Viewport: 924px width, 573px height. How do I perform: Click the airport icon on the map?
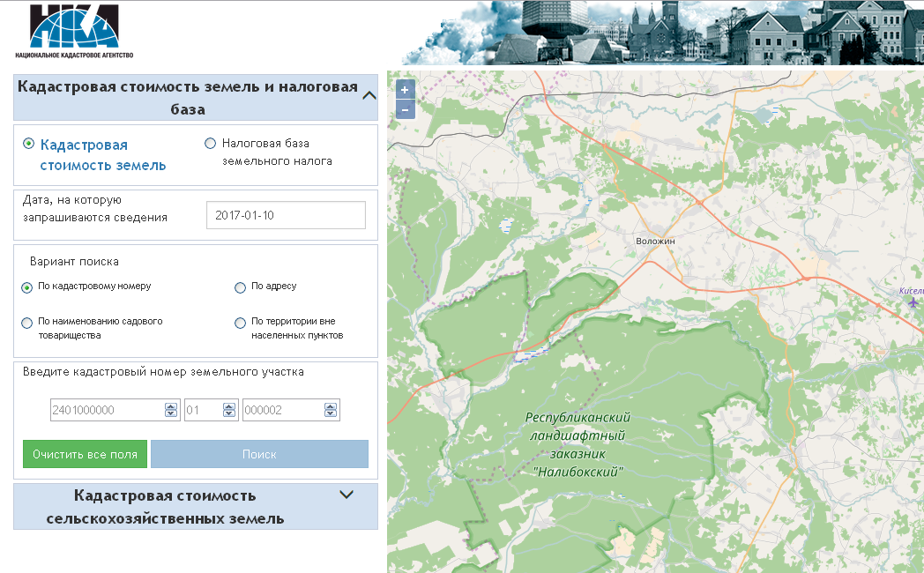coord(913,302)
